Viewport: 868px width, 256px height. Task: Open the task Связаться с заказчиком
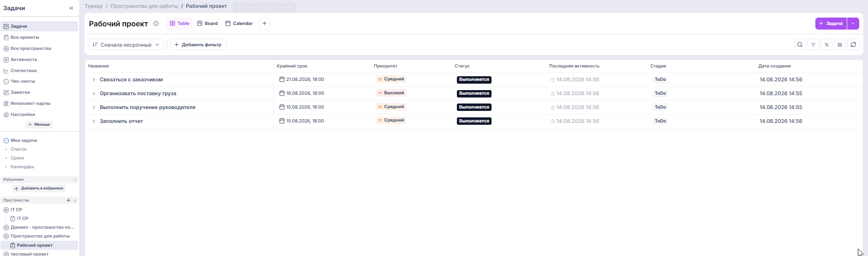click(x=131, y=80)
